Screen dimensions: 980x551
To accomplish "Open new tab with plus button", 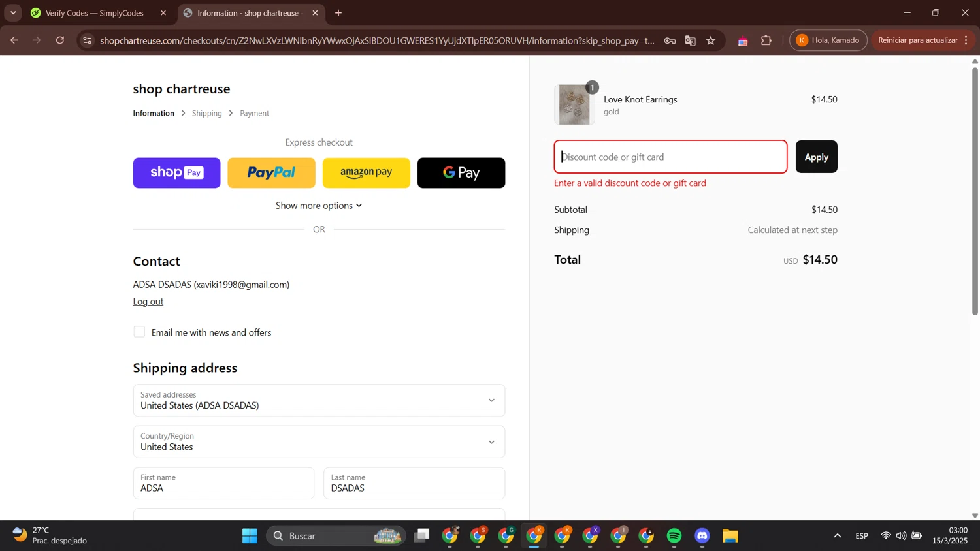I will click(338, 13).
